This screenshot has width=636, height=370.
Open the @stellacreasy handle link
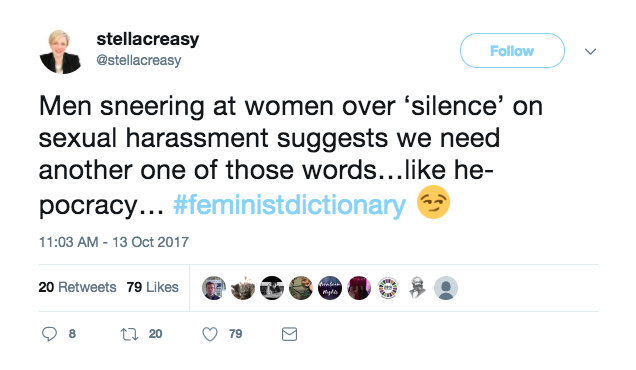coord(139,60)
